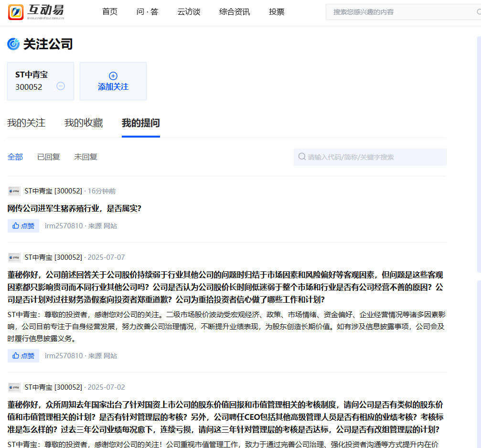The height and width of the screenshot is (448, 481).
Task: Click company avatar of the 16分钟前 question
Action: coord(14,191)
